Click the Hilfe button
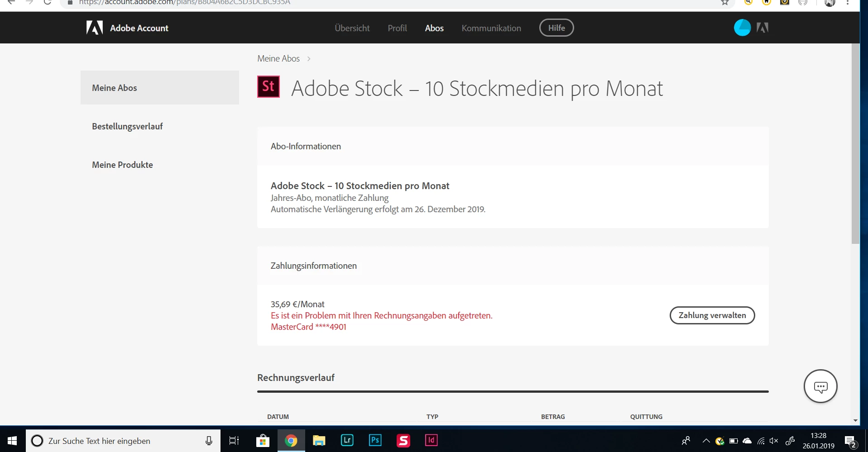 [x=556, y=28]
